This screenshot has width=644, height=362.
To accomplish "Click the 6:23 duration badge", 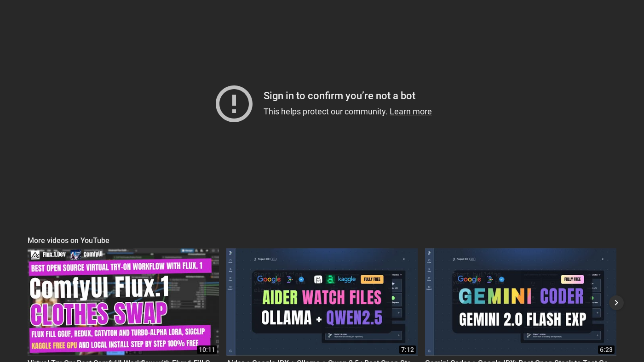I will click(606, 350).
